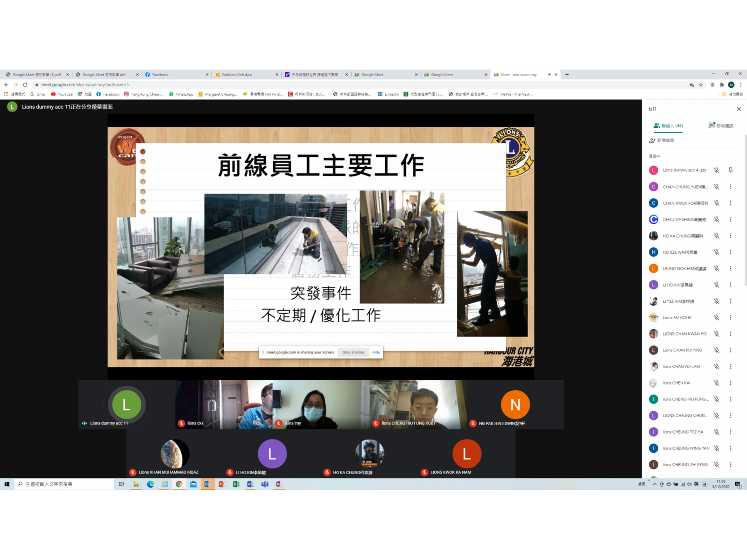This screenshot has height=560, width=747.
Task: Click the Stop sharing button
Action: (353, 352)
